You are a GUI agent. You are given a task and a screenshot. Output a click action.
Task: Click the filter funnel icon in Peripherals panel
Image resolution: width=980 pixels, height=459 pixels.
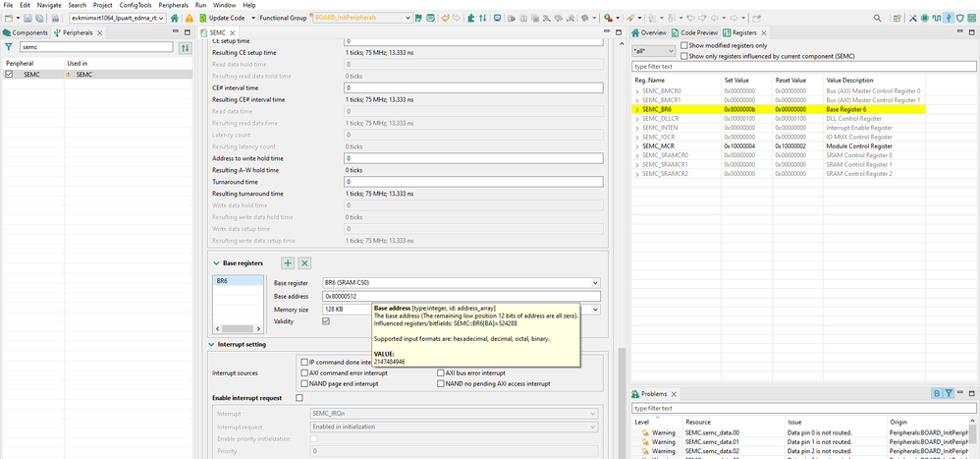tap(9, 47)
